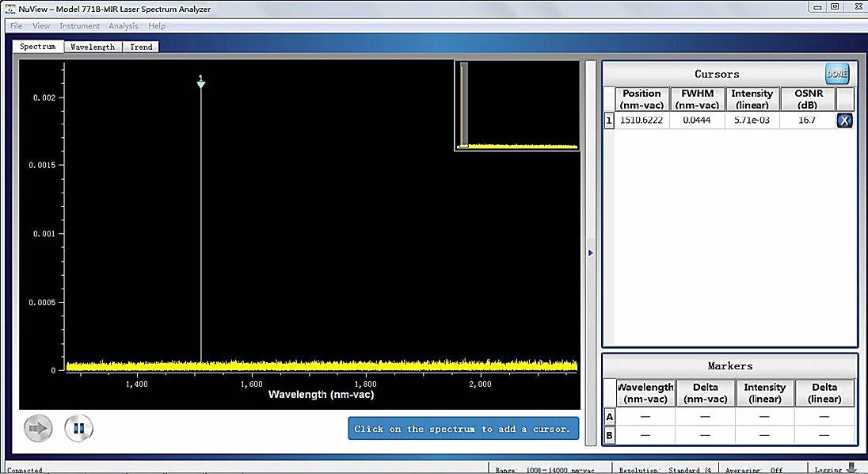Click the DONE button in Cursors panel
This screenshot has width=868, height=474.
[x=837, y=74]
